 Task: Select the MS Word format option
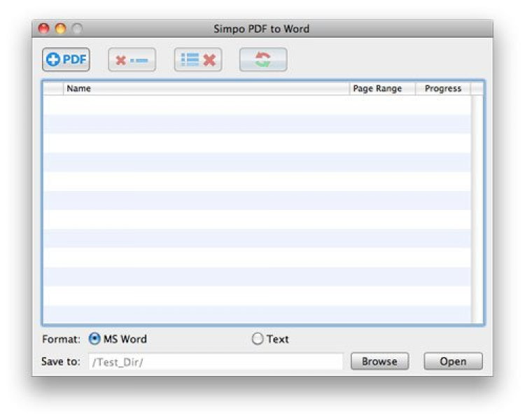[x=94, y=339]
